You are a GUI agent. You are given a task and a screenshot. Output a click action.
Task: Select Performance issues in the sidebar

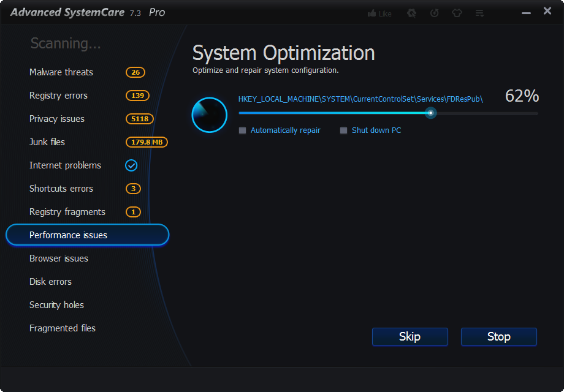coord(87,235)
